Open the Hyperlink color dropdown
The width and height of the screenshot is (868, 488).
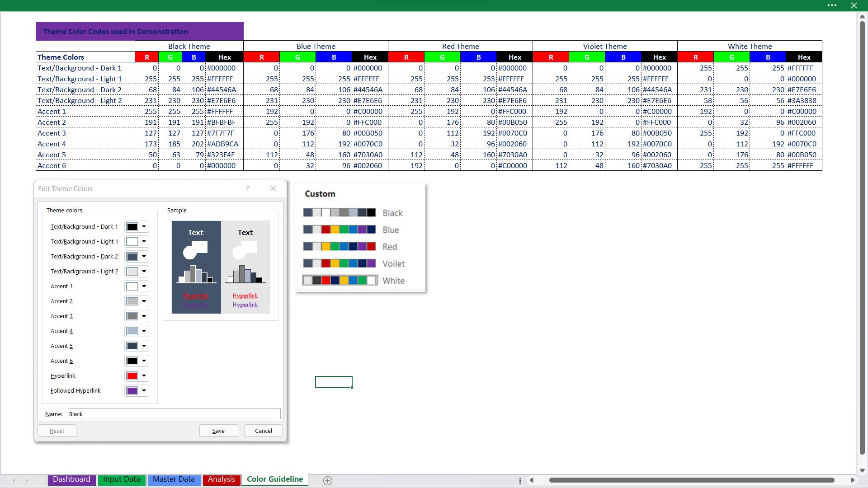[x=144, y=375]
